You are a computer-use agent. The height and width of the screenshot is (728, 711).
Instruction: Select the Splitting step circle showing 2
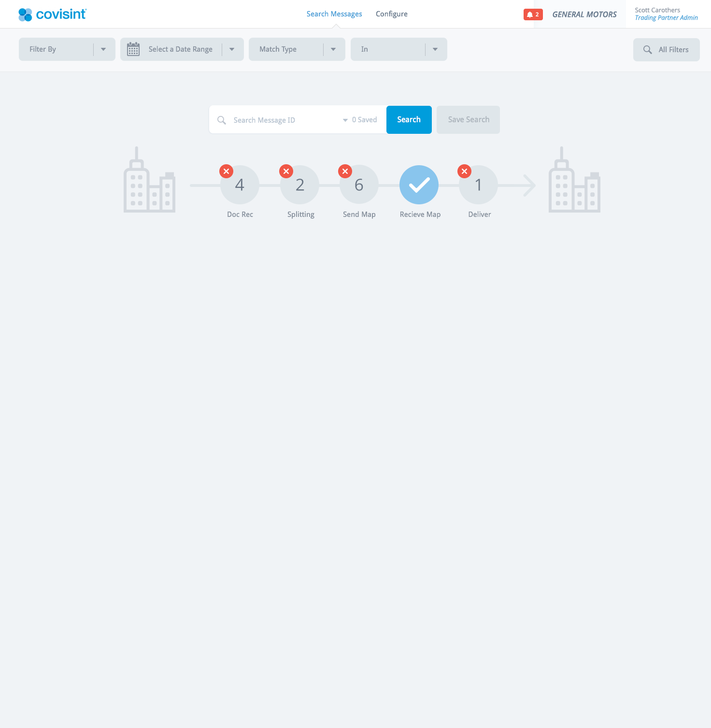pyautogui.click(x=299, y=185)
